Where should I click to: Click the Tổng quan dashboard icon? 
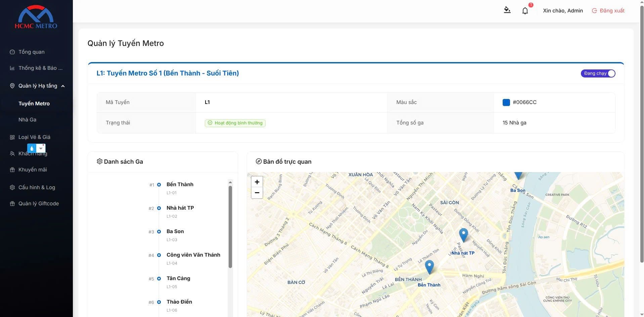tap(12, 52)
